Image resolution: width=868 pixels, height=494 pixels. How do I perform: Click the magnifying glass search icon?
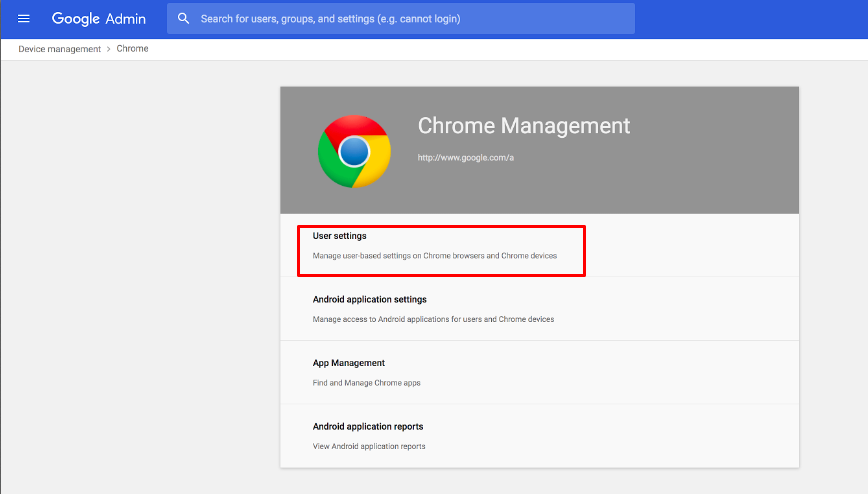click(x=183, y=19)
